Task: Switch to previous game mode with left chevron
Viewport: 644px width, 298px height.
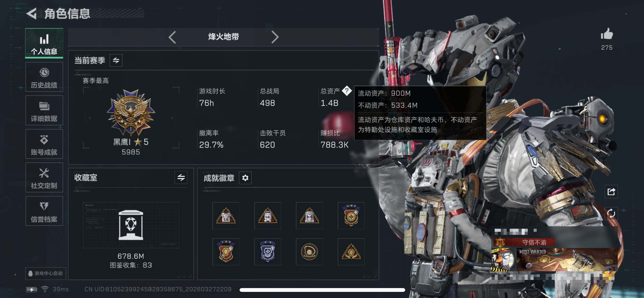Action: click(172, 37)
